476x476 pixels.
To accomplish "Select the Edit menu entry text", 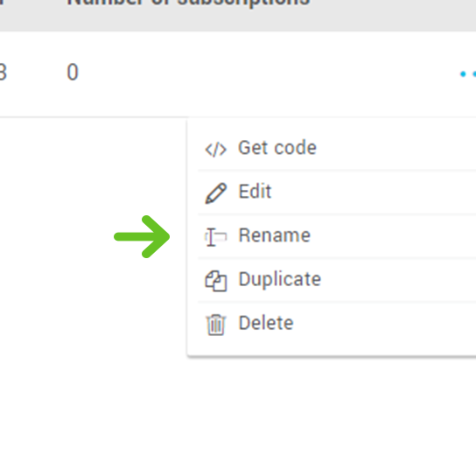I will coord(255,192).
